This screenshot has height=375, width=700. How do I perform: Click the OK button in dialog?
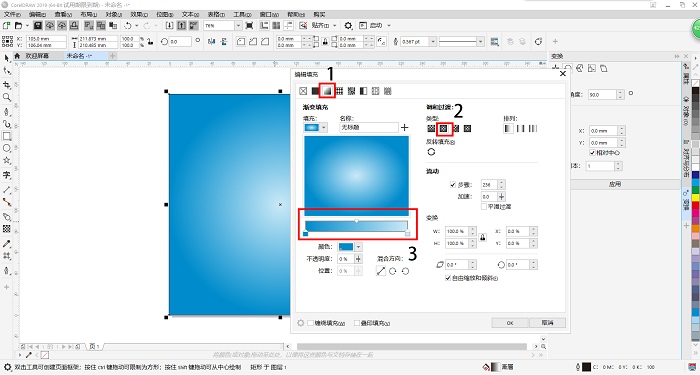pyautogui.click(x=510, y=323)
